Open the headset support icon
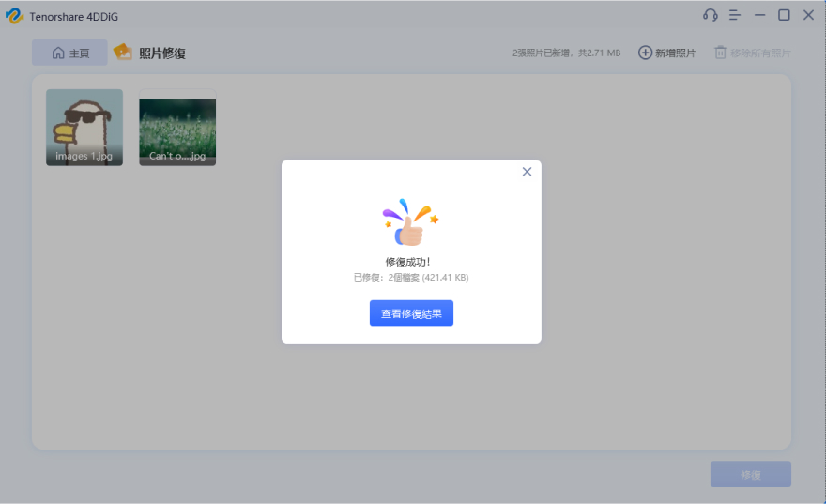The image size is (826, 504). coord(711,15)
